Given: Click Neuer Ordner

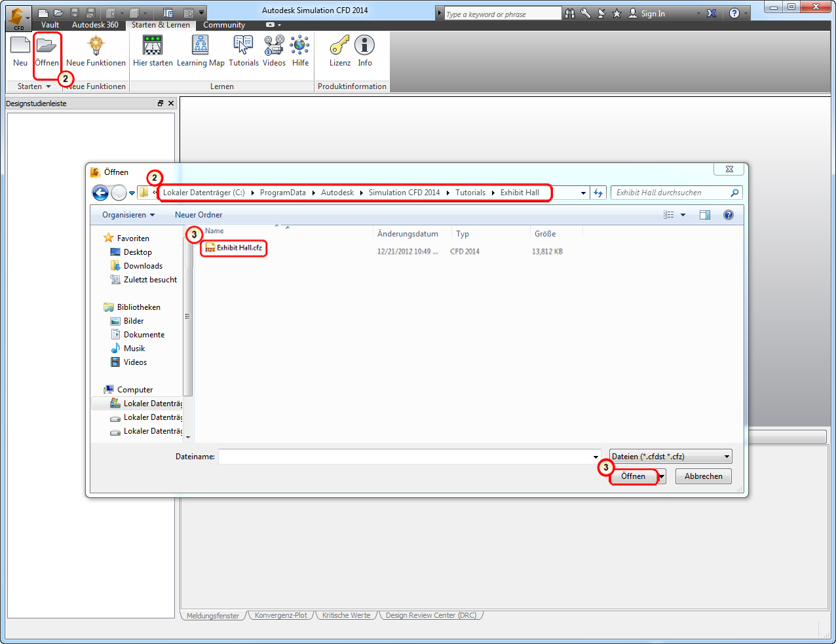Looking at the screenshot, I should point(199,215).
